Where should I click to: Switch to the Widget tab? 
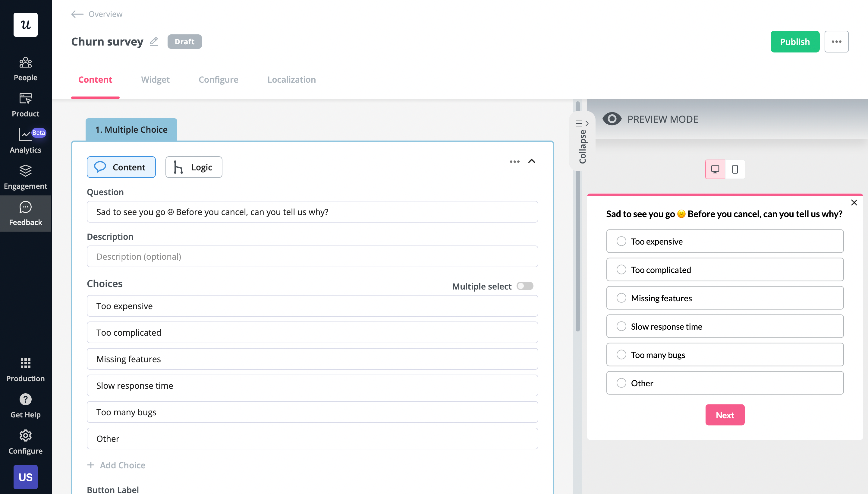click(155, 79)
